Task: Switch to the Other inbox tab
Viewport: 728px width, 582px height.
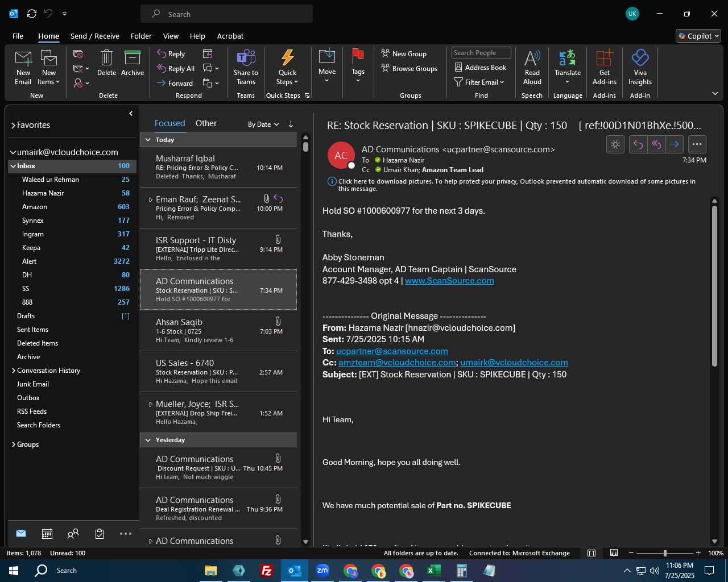Action: click(206, 123)
